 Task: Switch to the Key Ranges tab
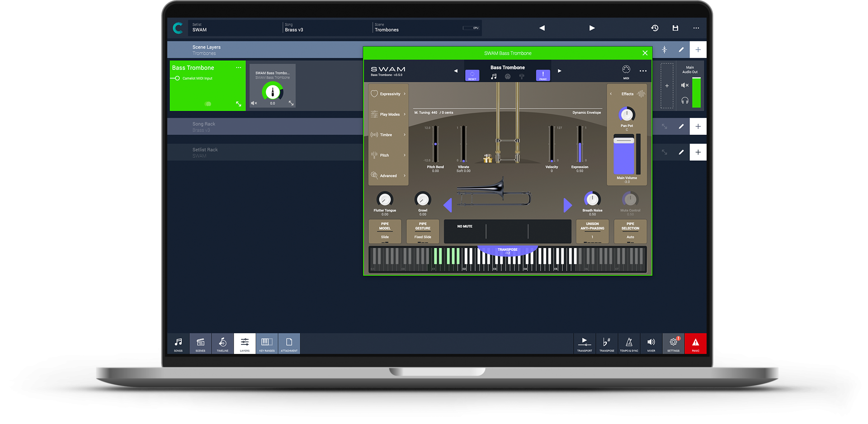coord(267,344)
